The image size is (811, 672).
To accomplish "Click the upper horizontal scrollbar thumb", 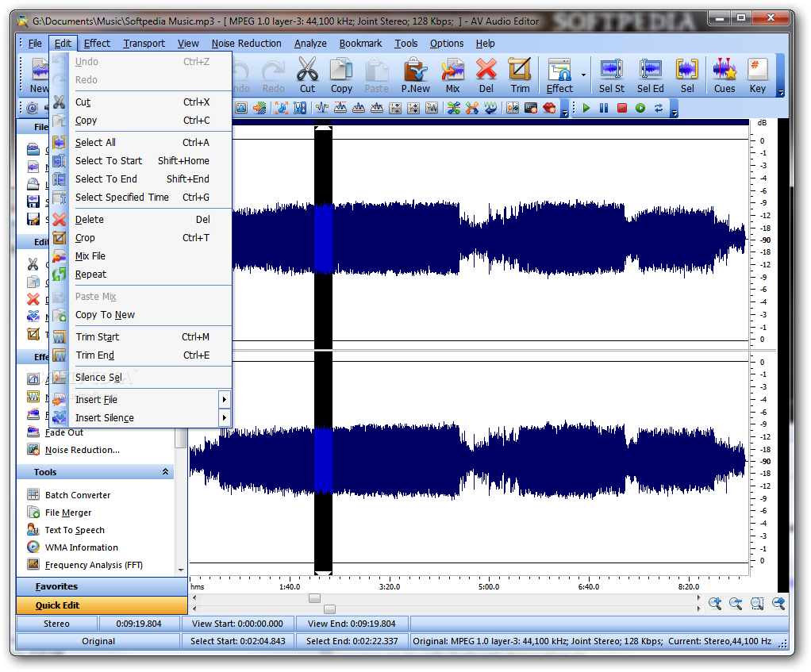I will click(x=314, y=598).
